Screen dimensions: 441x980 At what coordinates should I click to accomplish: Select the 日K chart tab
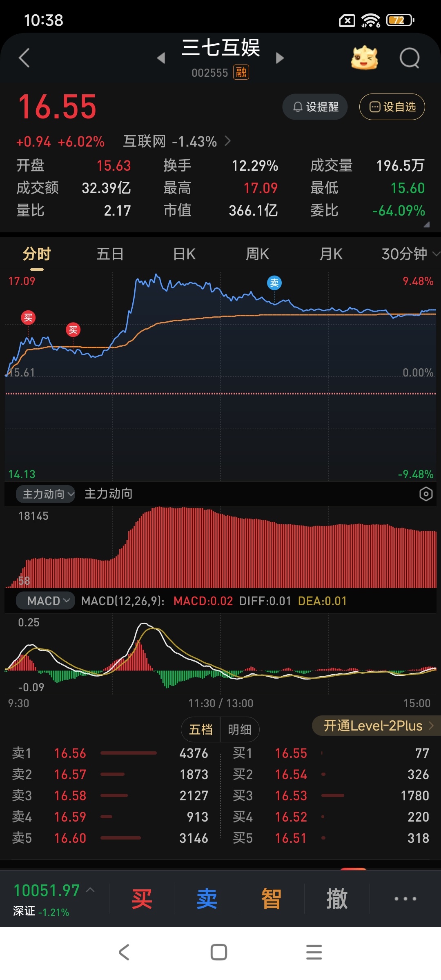click(x=184, y=254)
